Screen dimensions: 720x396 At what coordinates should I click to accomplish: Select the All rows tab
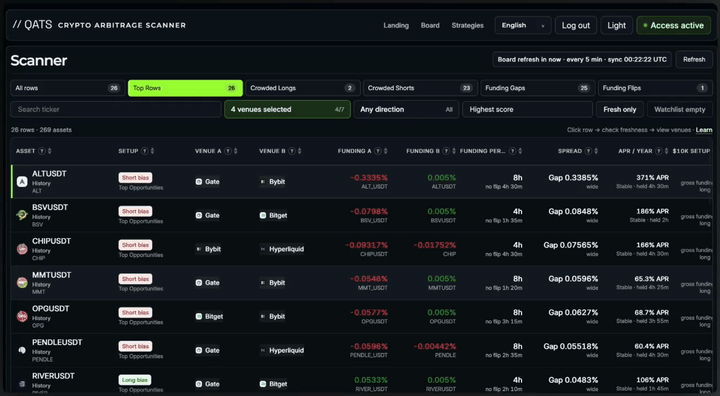click(68, 88)
